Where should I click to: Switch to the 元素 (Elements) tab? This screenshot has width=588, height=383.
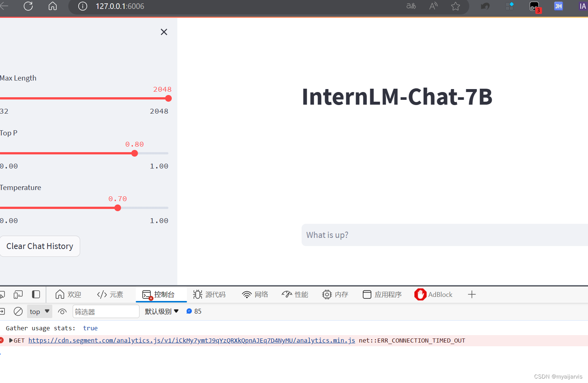(x=110, y=295)
